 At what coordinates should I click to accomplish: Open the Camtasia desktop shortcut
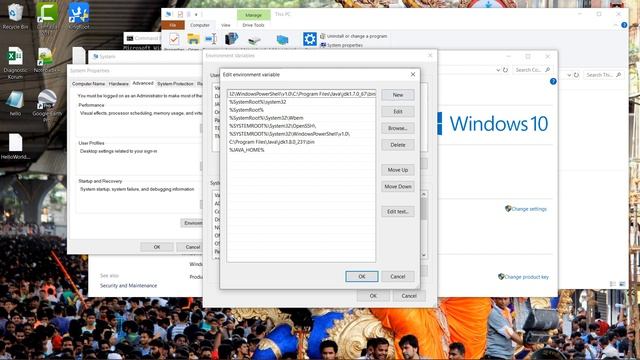[47, 16]
